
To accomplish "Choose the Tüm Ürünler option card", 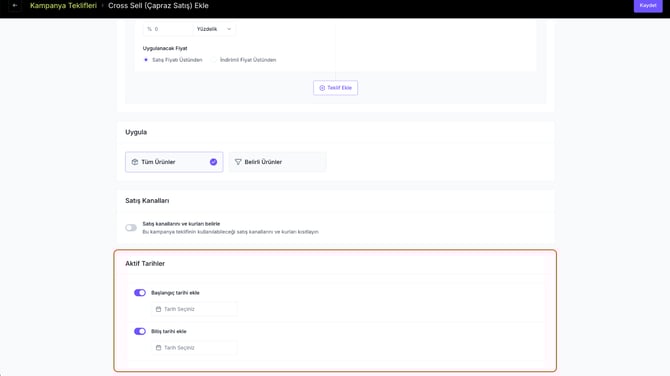I will 174,162.
